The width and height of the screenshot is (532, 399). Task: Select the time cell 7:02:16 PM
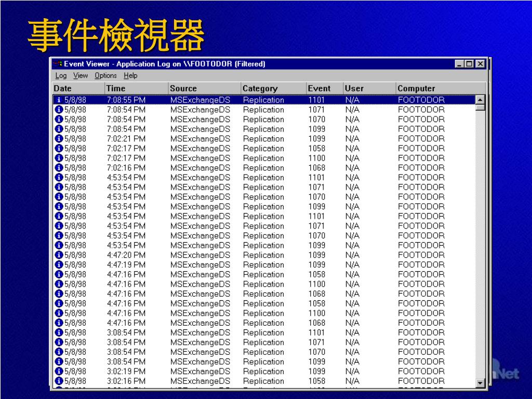(126, 168)
